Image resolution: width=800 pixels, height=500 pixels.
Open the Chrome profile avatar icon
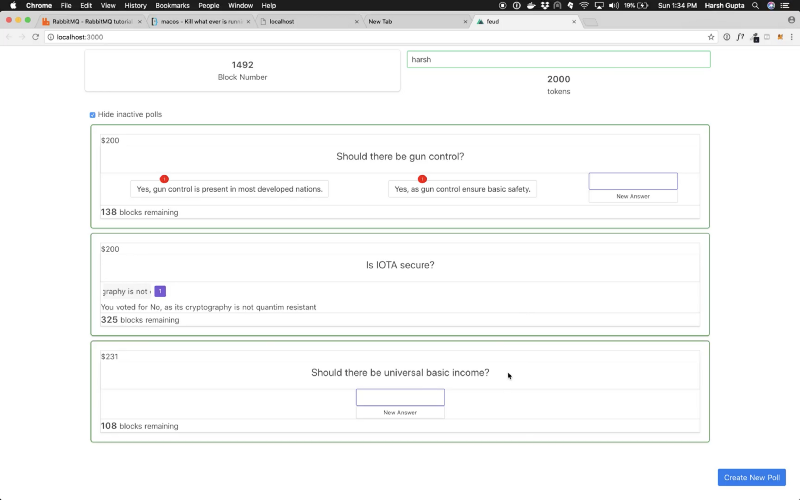(x=791, y=20)
